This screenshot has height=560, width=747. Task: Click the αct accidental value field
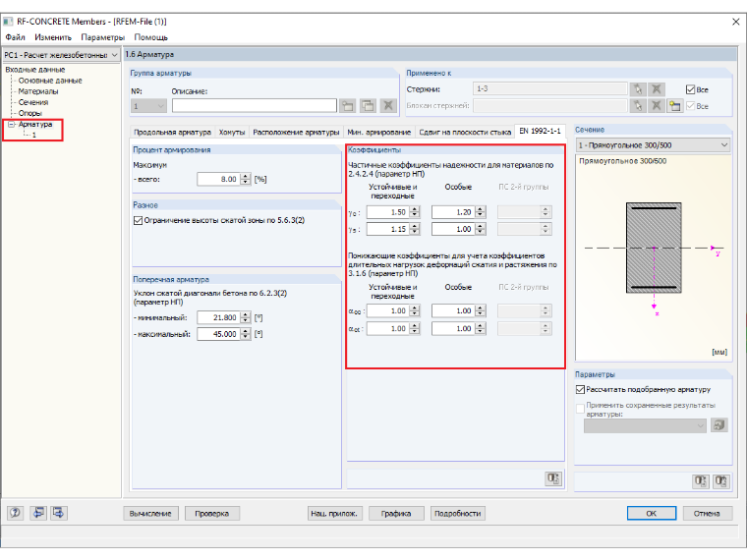453,328
